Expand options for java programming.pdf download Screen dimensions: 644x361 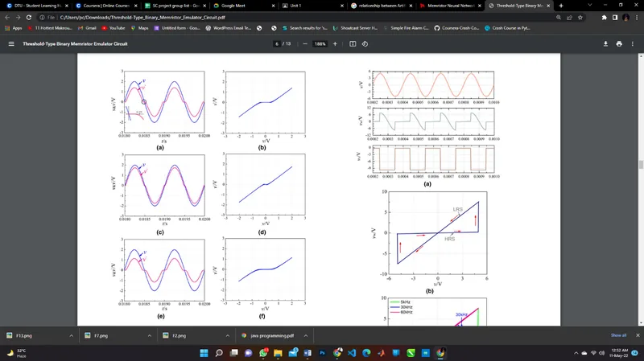point(306,335)
